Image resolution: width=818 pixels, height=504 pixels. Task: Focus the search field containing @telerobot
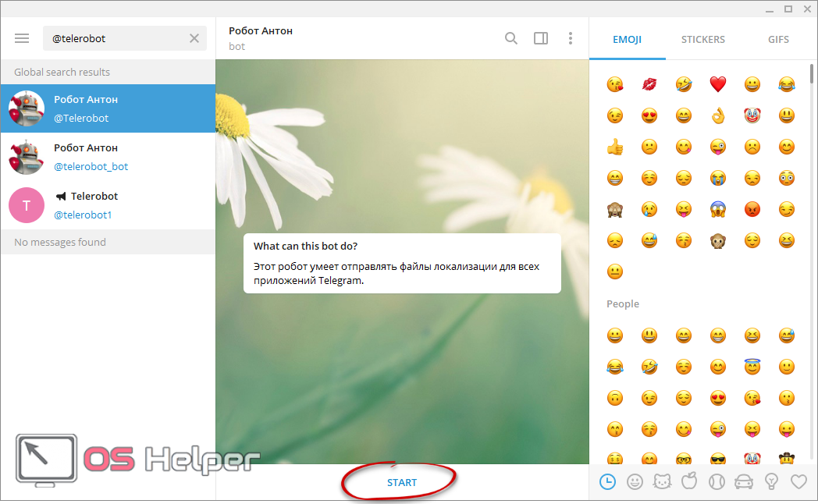click(125, 38)
